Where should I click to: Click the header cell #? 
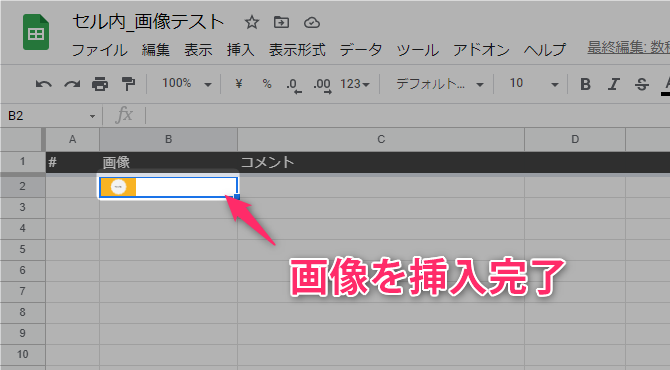point(73,162)
